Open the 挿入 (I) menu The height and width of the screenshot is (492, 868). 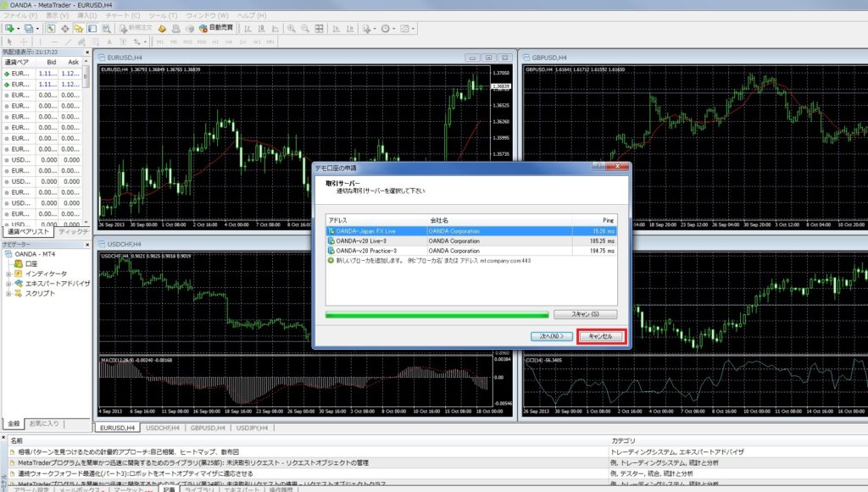click(x=87, y=15)
